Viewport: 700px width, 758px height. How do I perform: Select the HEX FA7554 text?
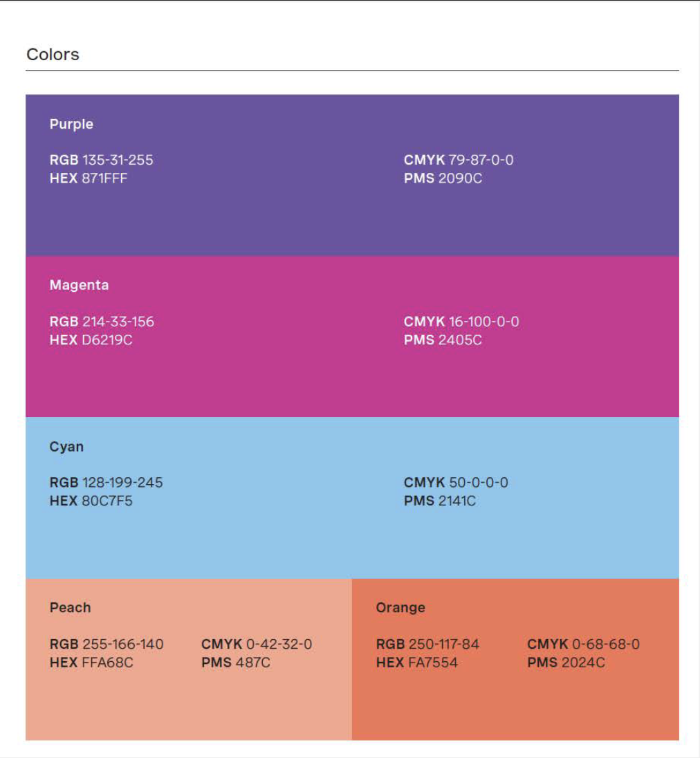click(416, 663)
